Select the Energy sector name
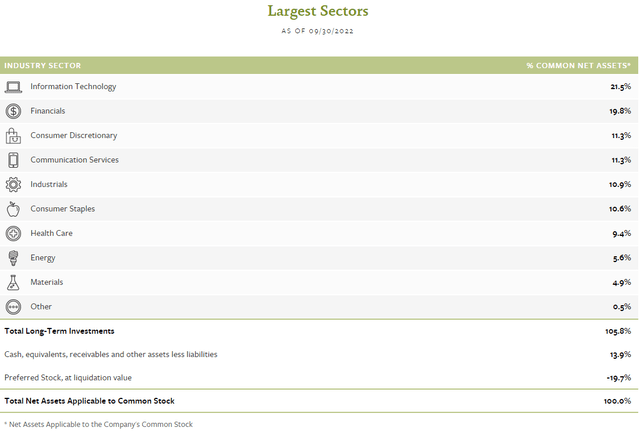Viewport: 640px width, 431px height. 43,258
